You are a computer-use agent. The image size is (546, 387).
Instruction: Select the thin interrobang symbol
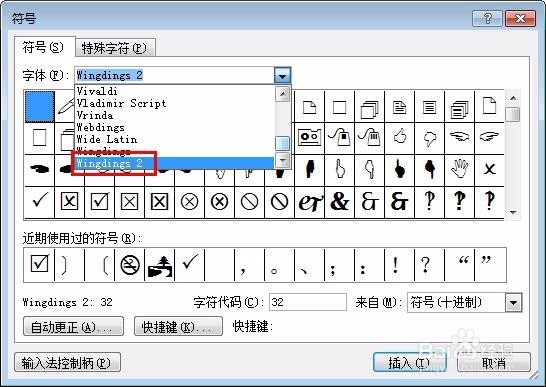tap(429, 202)
